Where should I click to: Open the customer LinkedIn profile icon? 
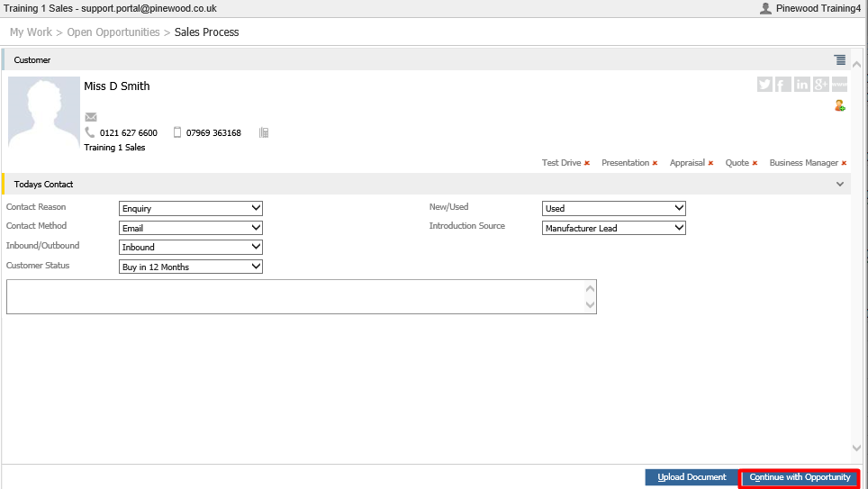pyautogui.click(x=801, y=84)
